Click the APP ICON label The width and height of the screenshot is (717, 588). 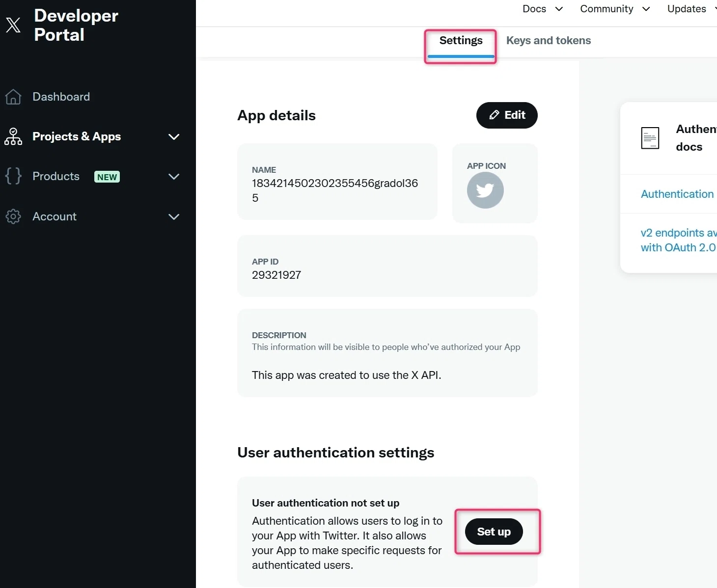486,166
